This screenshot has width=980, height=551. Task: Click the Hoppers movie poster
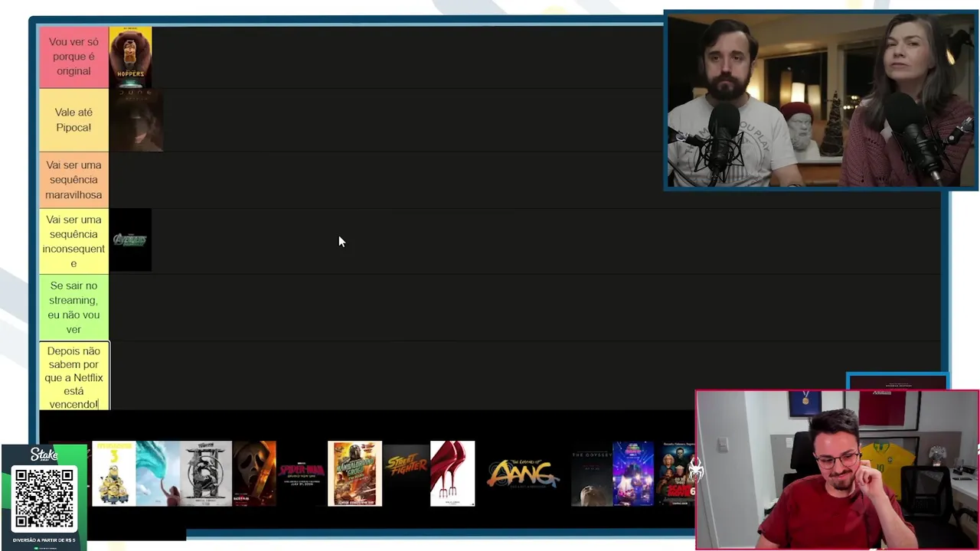130,57
